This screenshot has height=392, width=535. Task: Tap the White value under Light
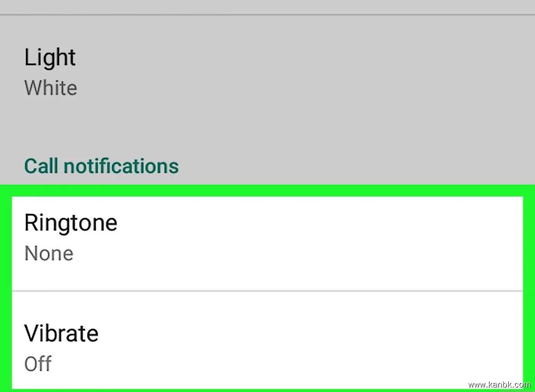[x=50, y=88]
